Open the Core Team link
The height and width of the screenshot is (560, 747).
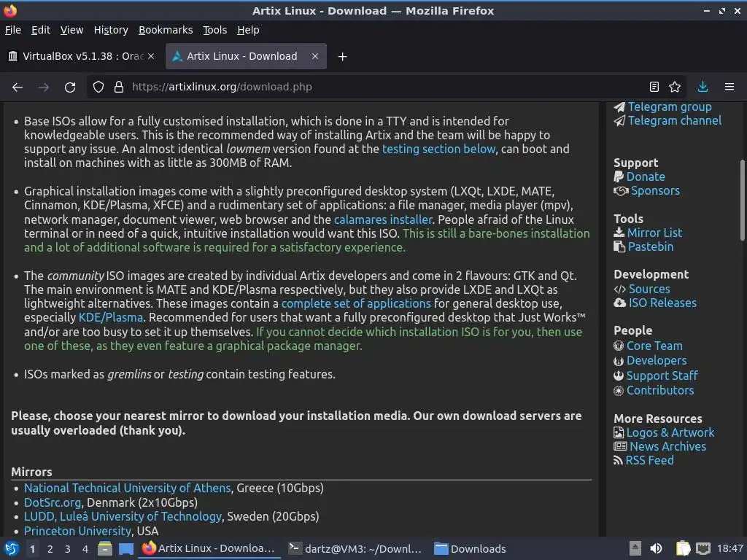pyautogui.click(x=654, y=346)
